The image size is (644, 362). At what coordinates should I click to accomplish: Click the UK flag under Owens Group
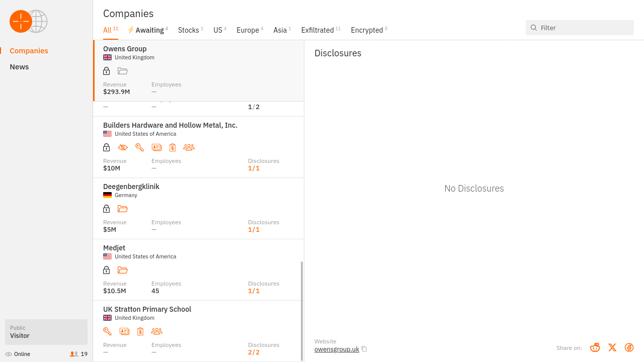(x=107, y=57)
